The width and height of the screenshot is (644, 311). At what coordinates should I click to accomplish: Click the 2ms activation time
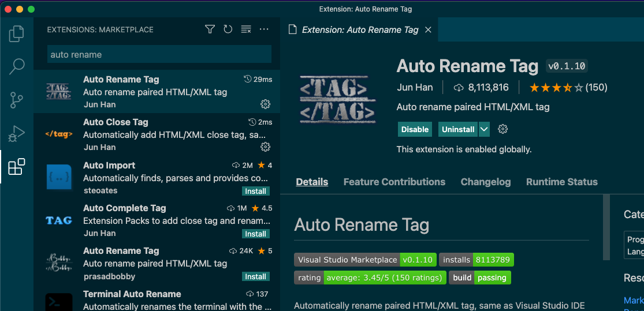(260, 122)
